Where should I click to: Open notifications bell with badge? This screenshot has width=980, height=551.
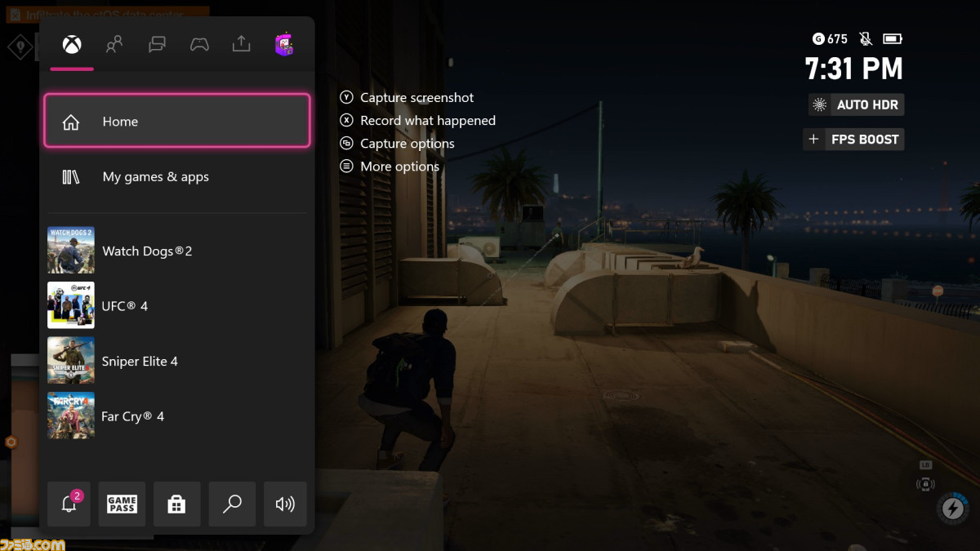[x=69, y=504]
